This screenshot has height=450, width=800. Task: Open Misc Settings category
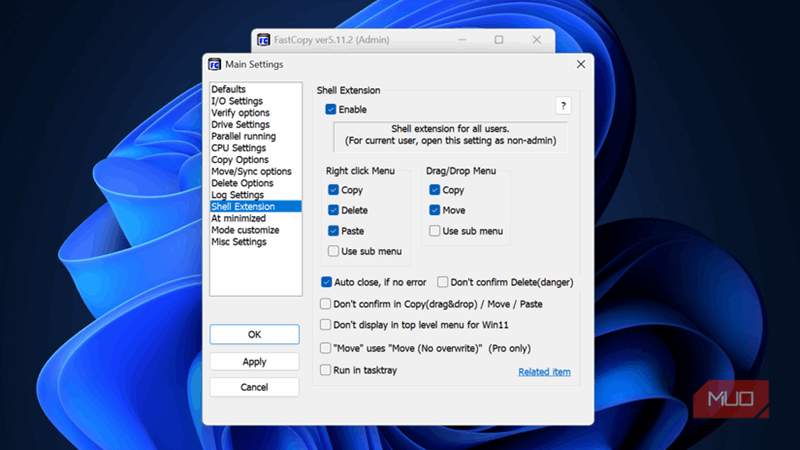point(256,242)
